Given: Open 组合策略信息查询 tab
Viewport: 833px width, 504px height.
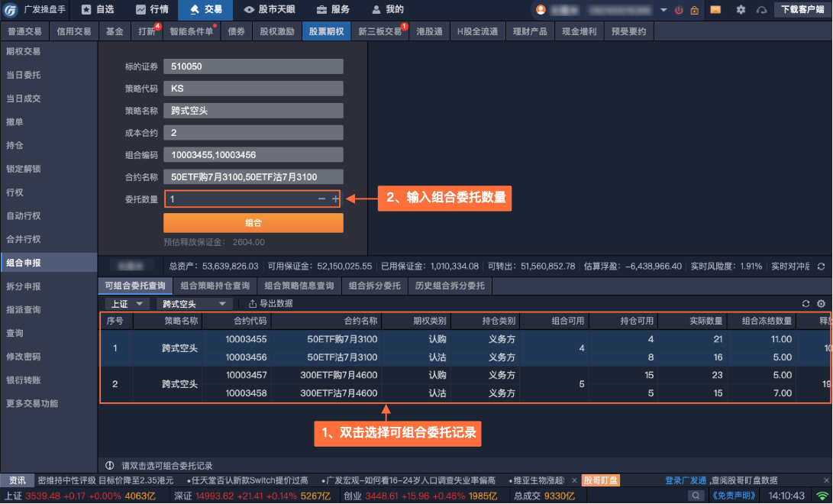Looking at the screenshot, I should 299,286.
